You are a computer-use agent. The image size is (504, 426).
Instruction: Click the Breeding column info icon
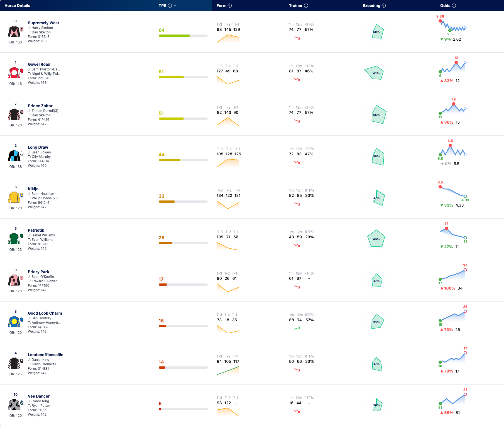click(x=384, y=6)
